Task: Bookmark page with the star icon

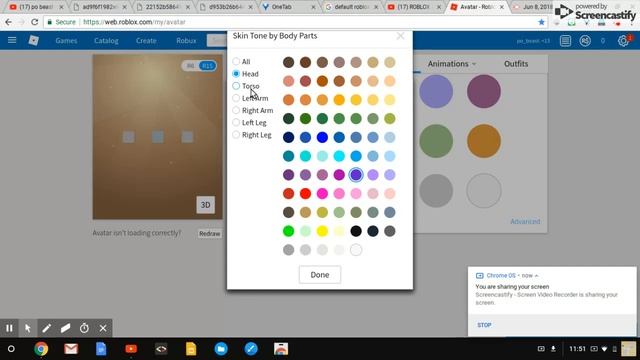Action: [542, 22]
